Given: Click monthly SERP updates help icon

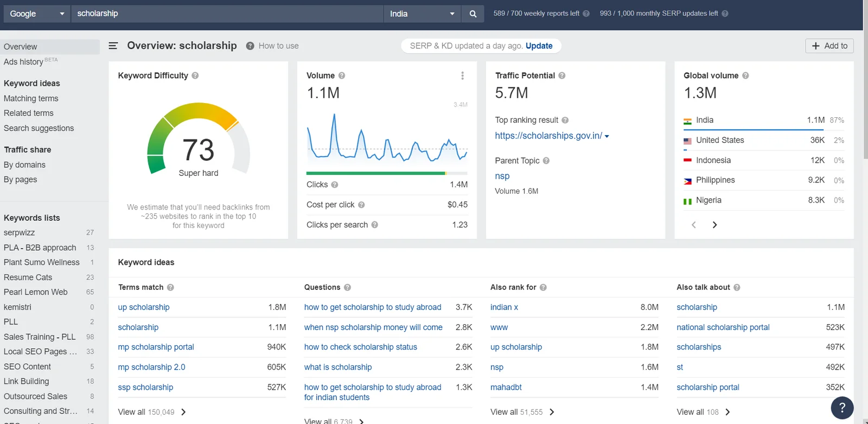Looking at the screenshot, I should point(725,14).
